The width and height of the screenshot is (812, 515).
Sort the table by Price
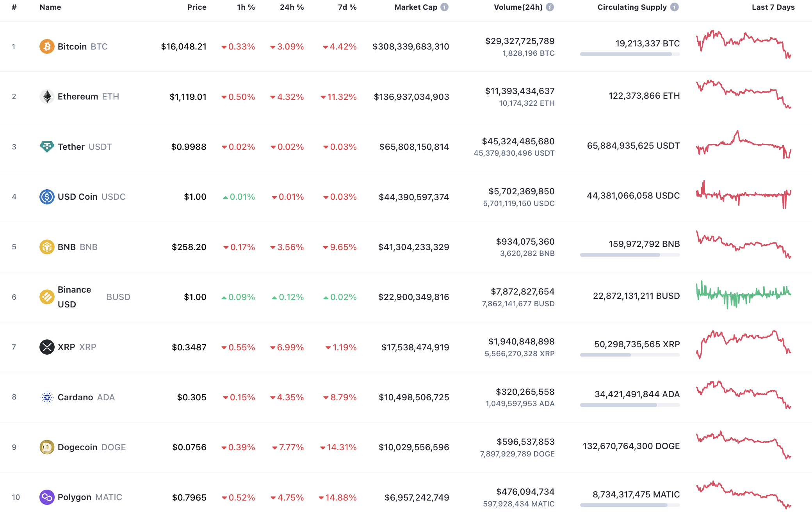(x=197, y=7)
